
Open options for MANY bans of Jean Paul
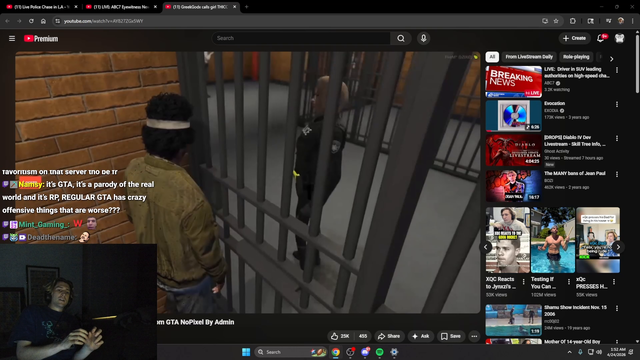pyautogui.click(x=617, y=174)
